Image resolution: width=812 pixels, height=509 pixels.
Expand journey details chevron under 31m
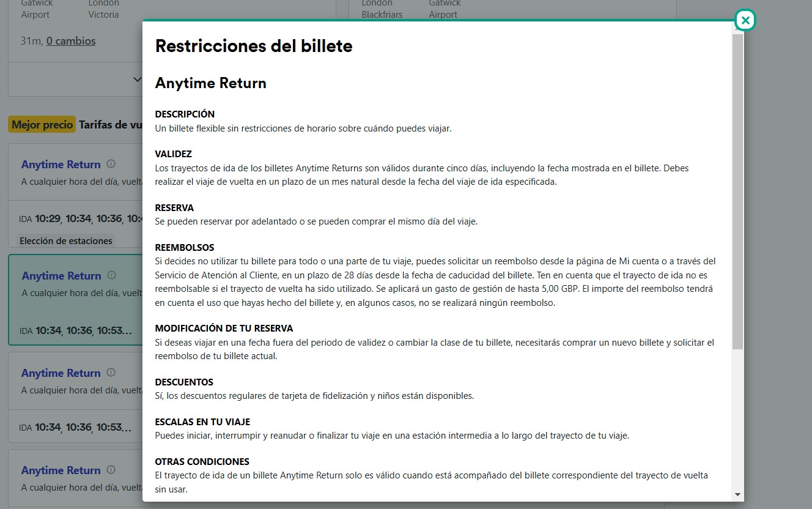(136, 79)
